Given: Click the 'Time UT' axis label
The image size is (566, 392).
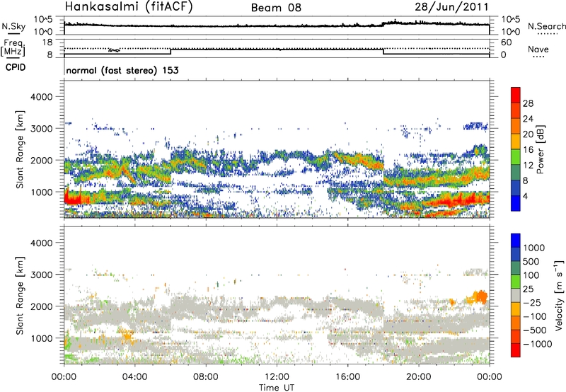Looking at the screenshot, I should click(277, 388).
